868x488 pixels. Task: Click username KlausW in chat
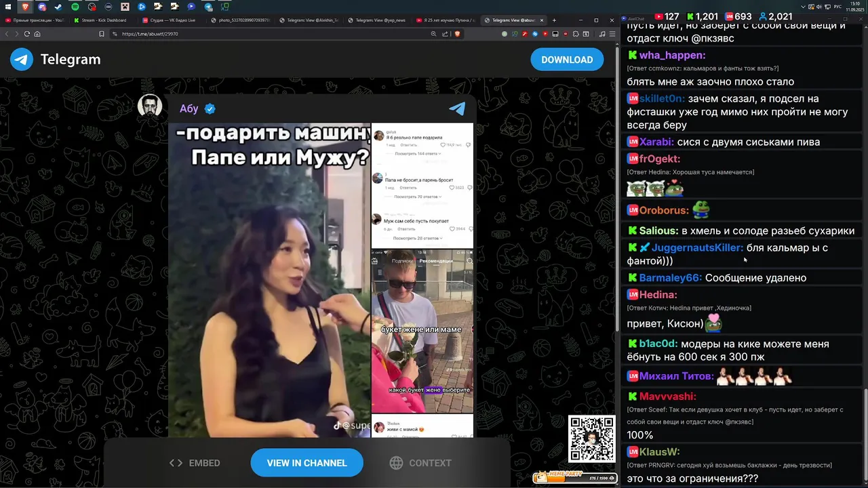point(659,452)
